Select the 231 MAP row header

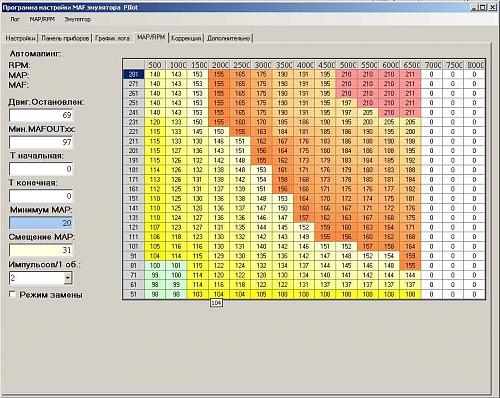134,122
